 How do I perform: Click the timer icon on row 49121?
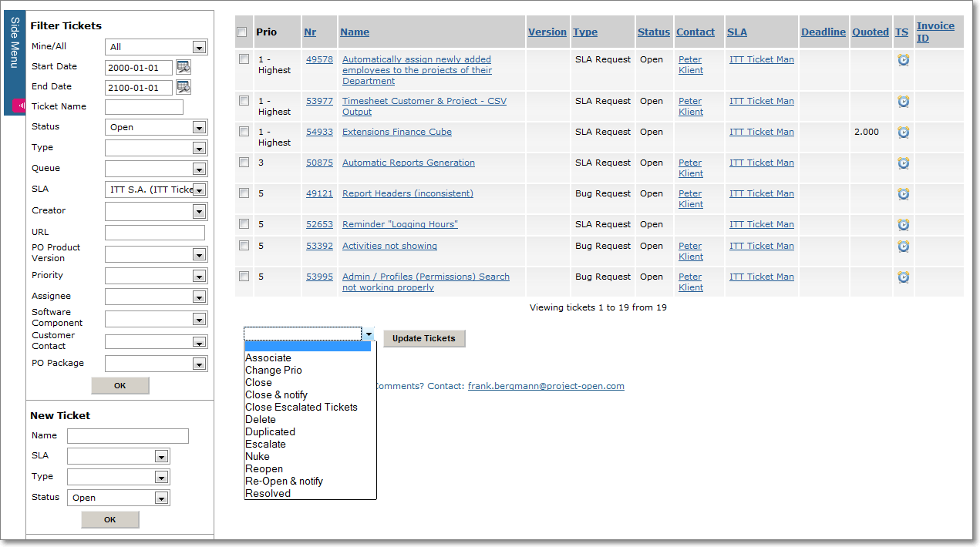[x=903, y=193]
